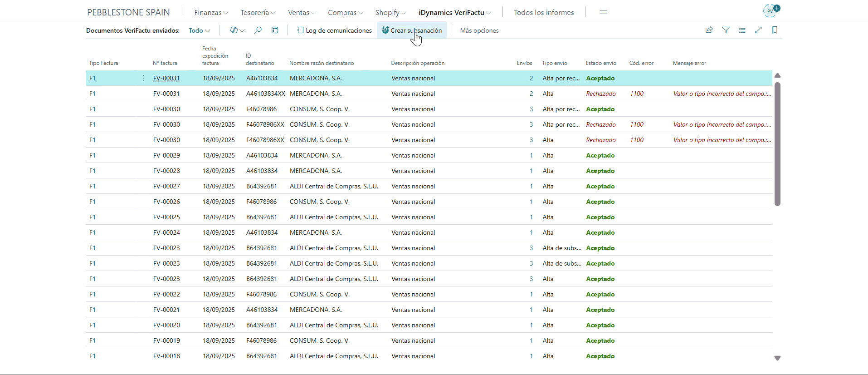The height and width of the screenshot is (375, 868).
Task: Click Log de comunicaciones button
Action: (335, 30)
